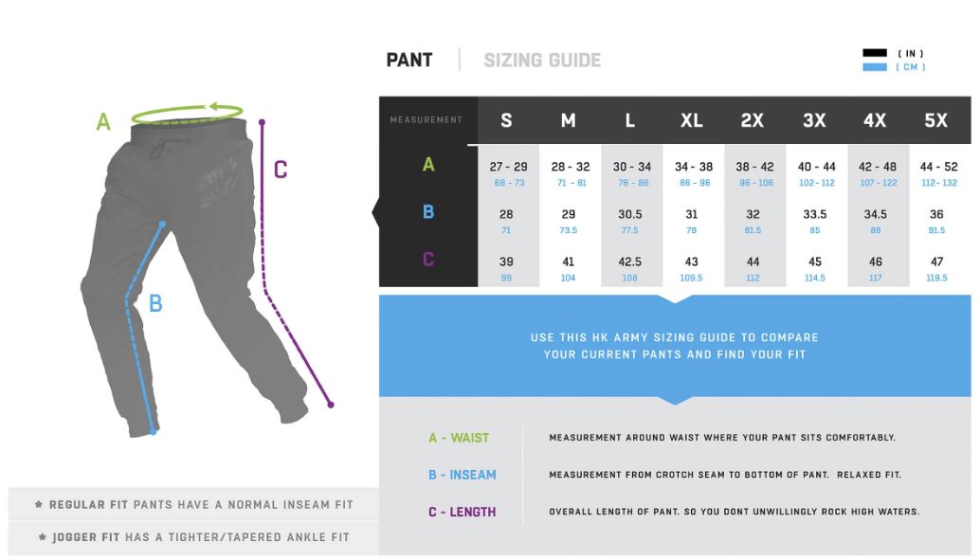This screenshot has height=560, width=980.
Task: Select the S size column header
Action: [506, 120]
